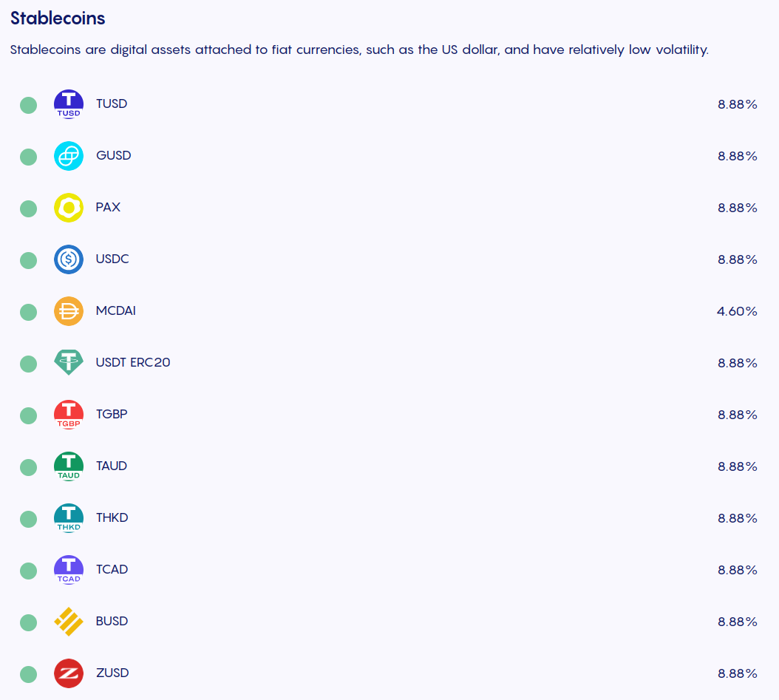Click the TUSD coin icon

69,104
